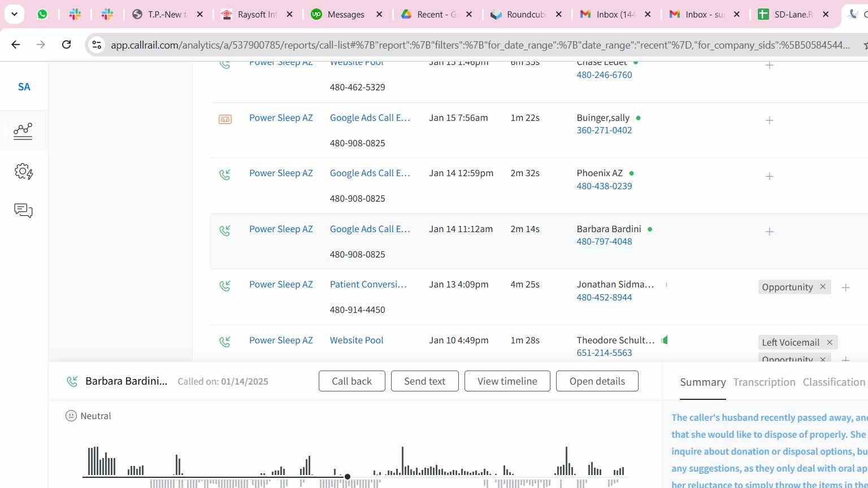Open the Analytics chart icon in sidebar
Viewport: 868px width, 488px height.
click(x=23, y=131)
